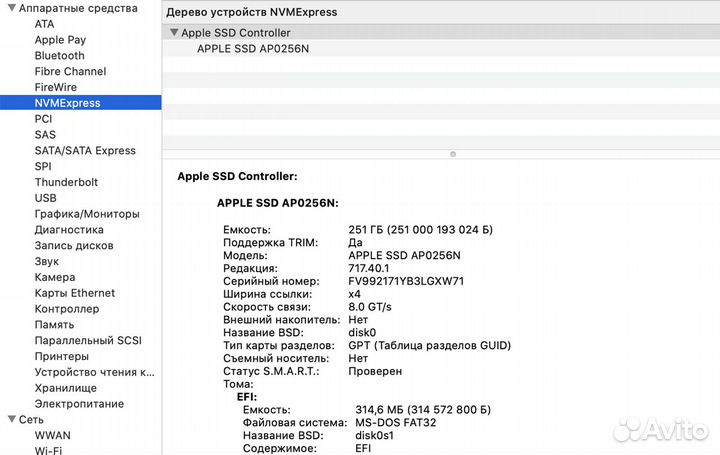Screen dimensions: 720x455
Task: Click the revision value 717.40.1
Action: [x=368, y=269]
